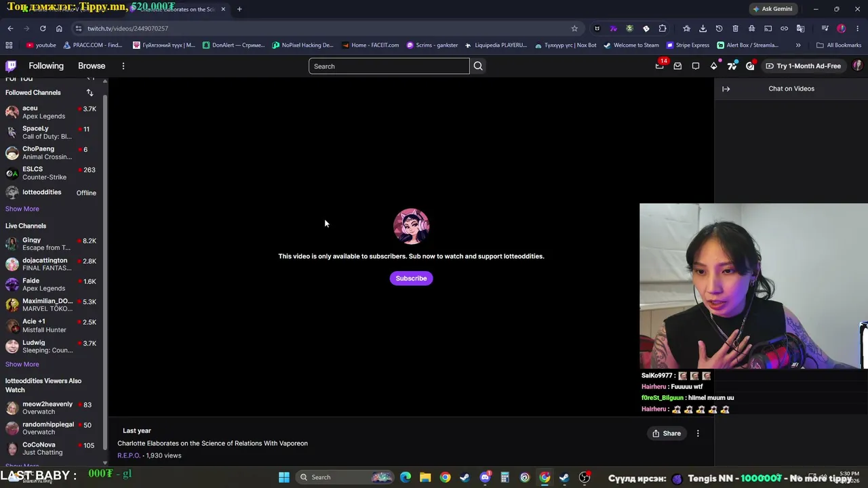Sort the Followed Channels list

90,92
